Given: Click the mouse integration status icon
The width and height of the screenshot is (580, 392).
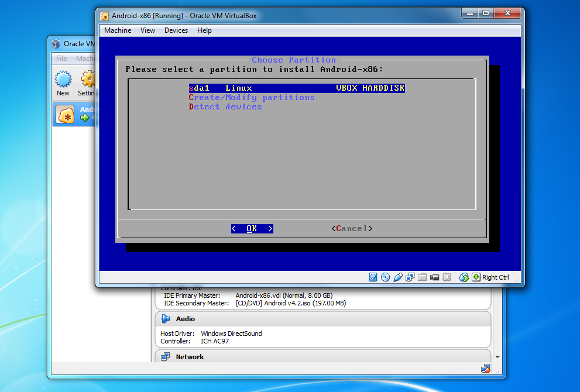Looking at the screenshot, I should 464,277.
